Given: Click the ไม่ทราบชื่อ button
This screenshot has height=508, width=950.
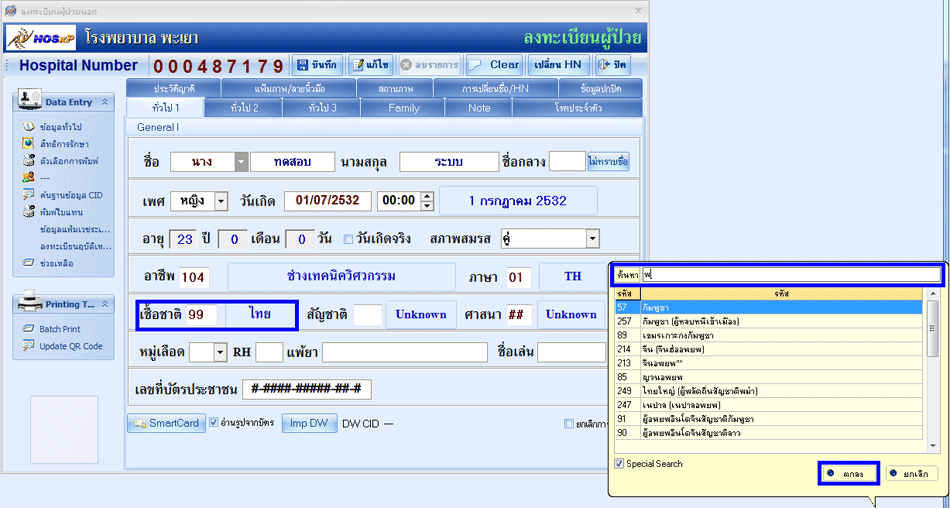Looking at the screenshot, I should (x=608, y=162).
